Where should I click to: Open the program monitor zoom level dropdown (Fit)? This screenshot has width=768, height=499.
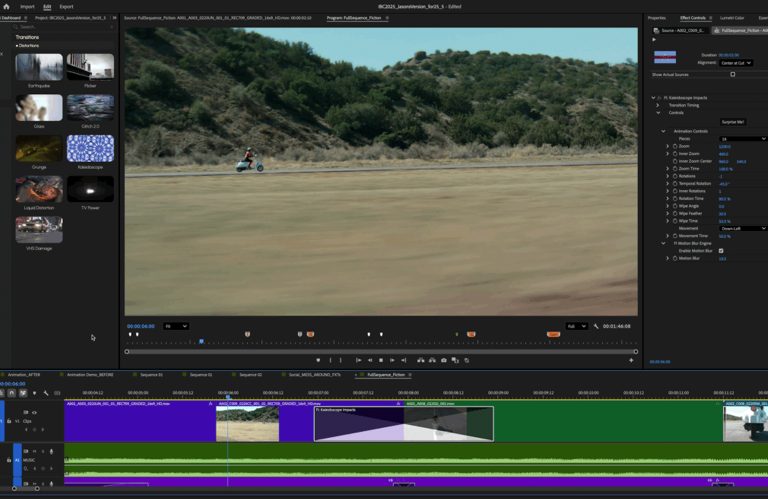click(x=176, y=326)
